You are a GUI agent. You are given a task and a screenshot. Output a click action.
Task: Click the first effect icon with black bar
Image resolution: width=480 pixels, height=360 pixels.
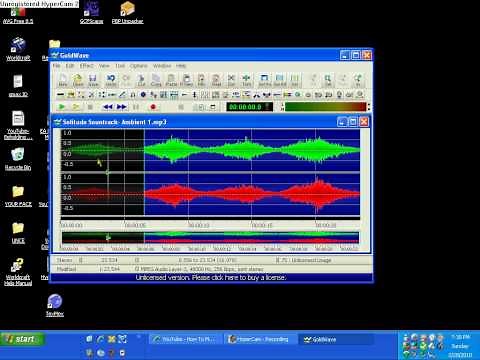coord(60,95)
